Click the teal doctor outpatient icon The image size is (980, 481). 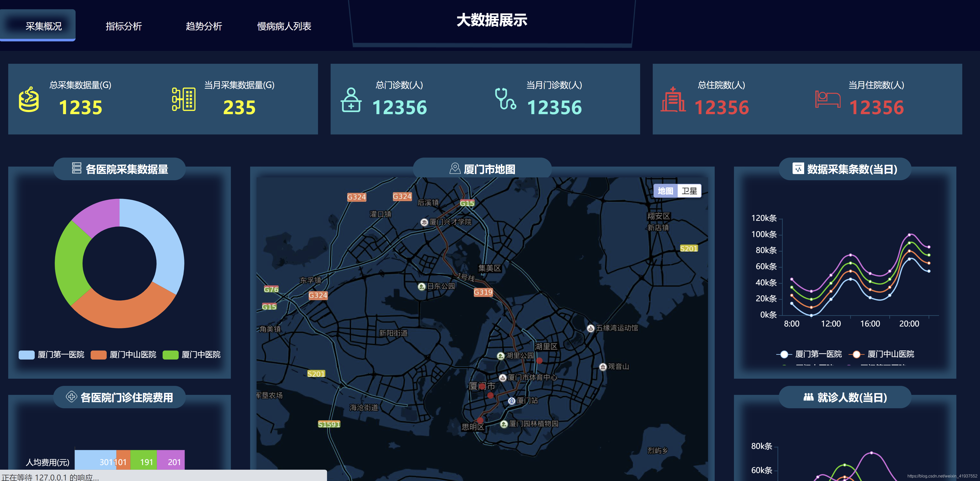click(x=351, y=100)
